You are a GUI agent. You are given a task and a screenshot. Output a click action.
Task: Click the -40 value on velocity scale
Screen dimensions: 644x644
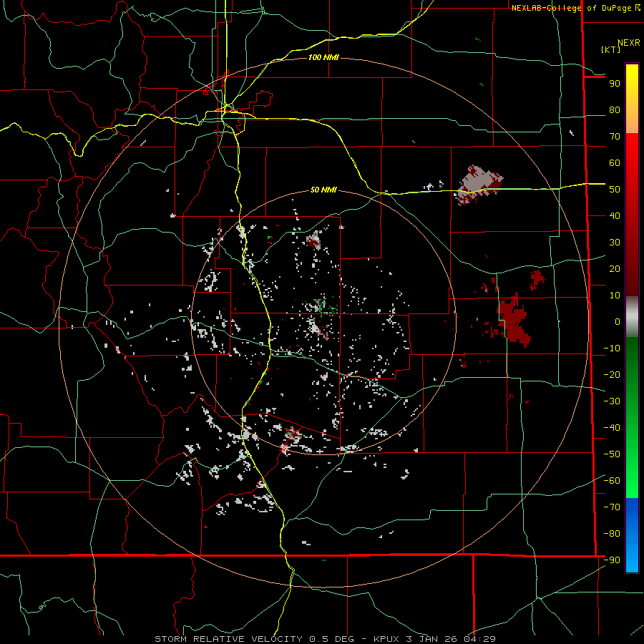click(612, 428)
